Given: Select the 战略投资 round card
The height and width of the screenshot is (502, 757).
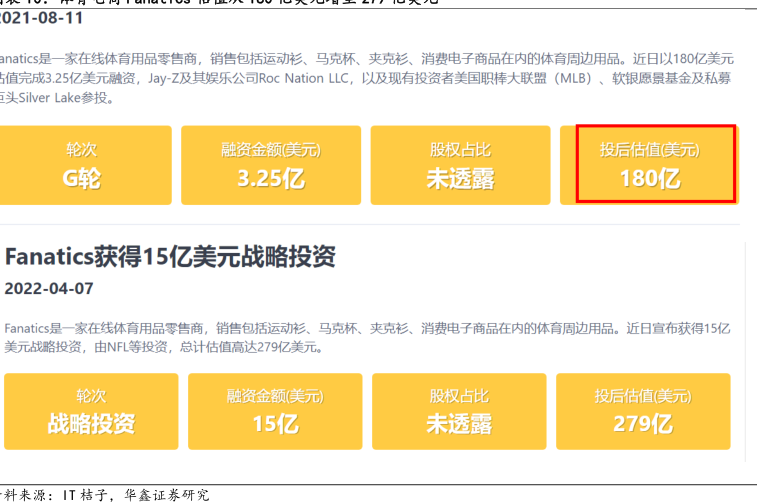Looking at the screenshot, I should [91, 411].
